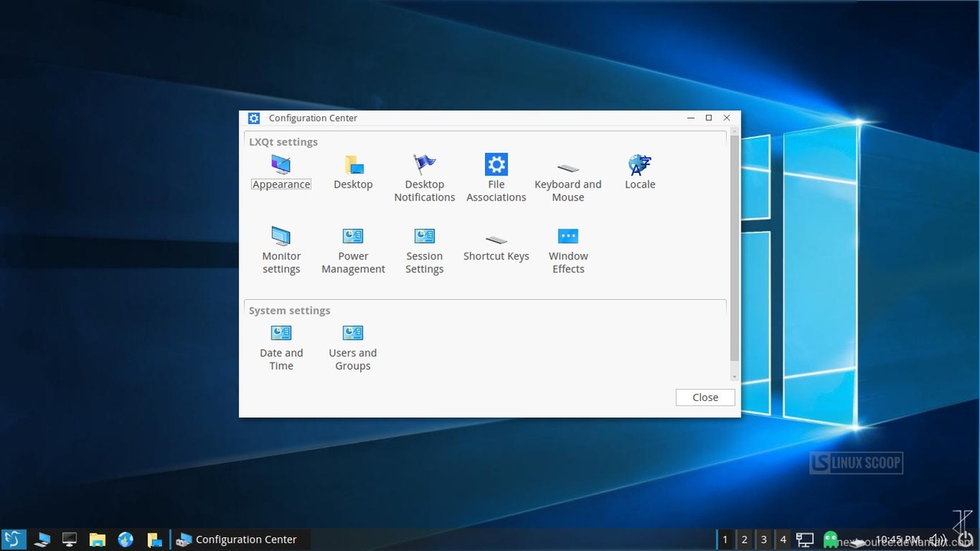This screenshot has height=551, width=980.
Task: Switch to virtual desktop 1
Action: [x=725, y=540]
